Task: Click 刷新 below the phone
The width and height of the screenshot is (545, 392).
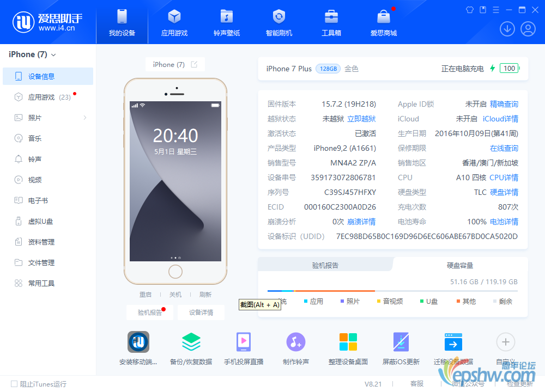Action: point(205,295)
